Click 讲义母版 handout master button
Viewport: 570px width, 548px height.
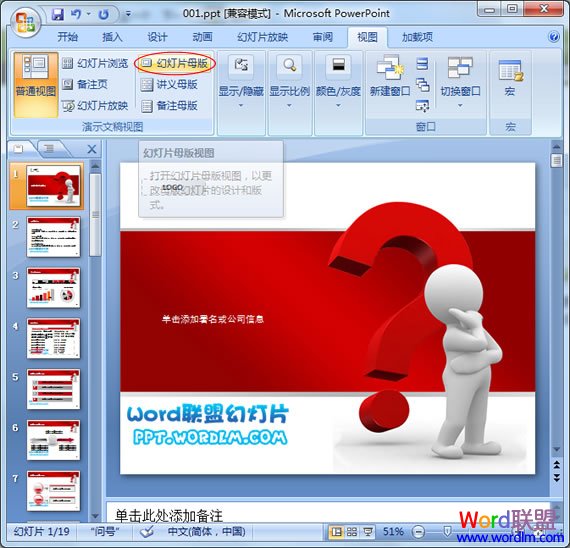coord(169,85)
